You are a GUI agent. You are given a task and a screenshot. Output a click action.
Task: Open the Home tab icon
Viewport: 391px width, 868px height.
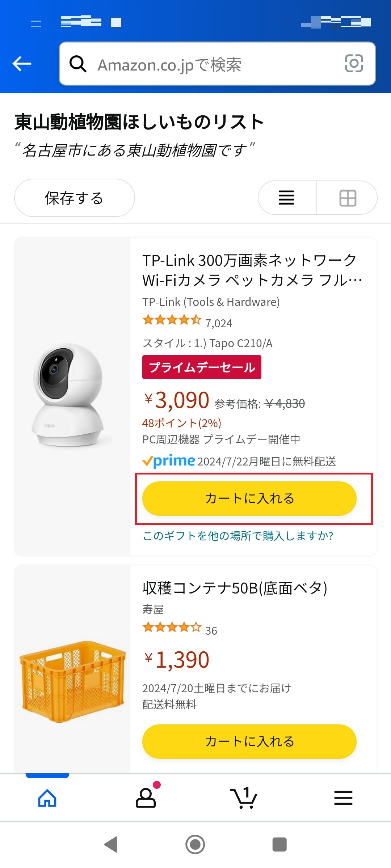[47, 798]
